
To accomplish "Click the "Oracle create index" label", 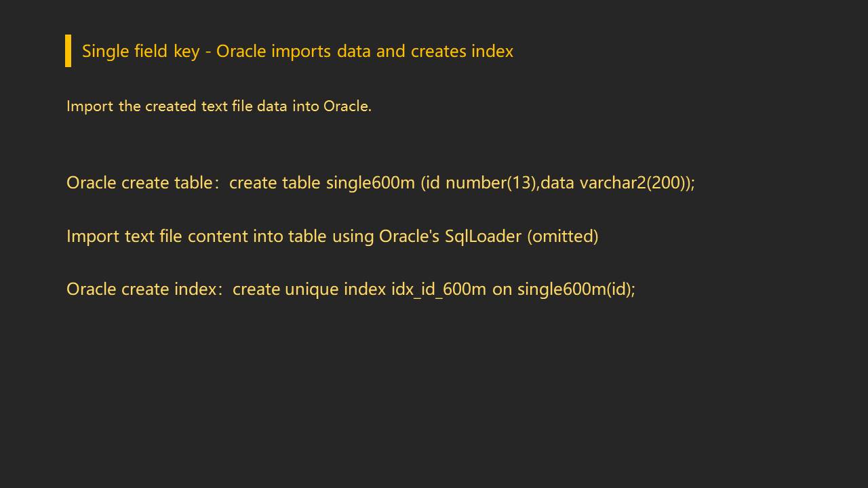I will pyautogui.click(x=140, y=289).
